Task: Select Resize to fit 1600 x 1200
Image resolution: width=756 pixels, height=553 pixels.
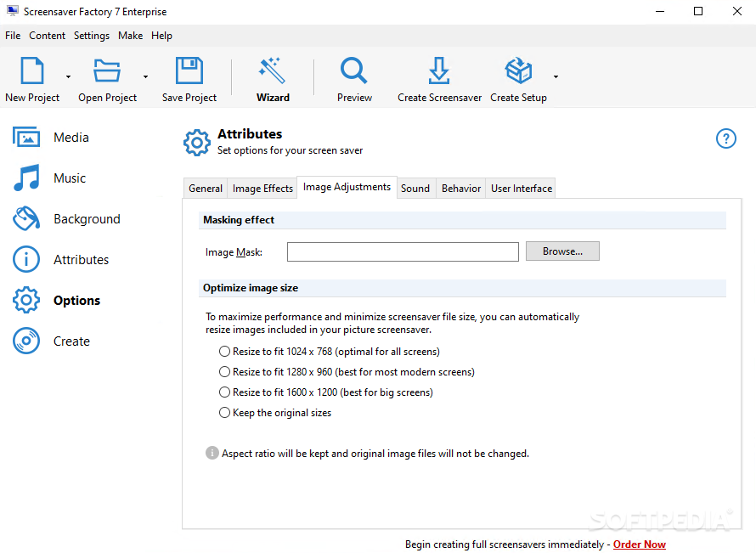Action: coord(326,392)
